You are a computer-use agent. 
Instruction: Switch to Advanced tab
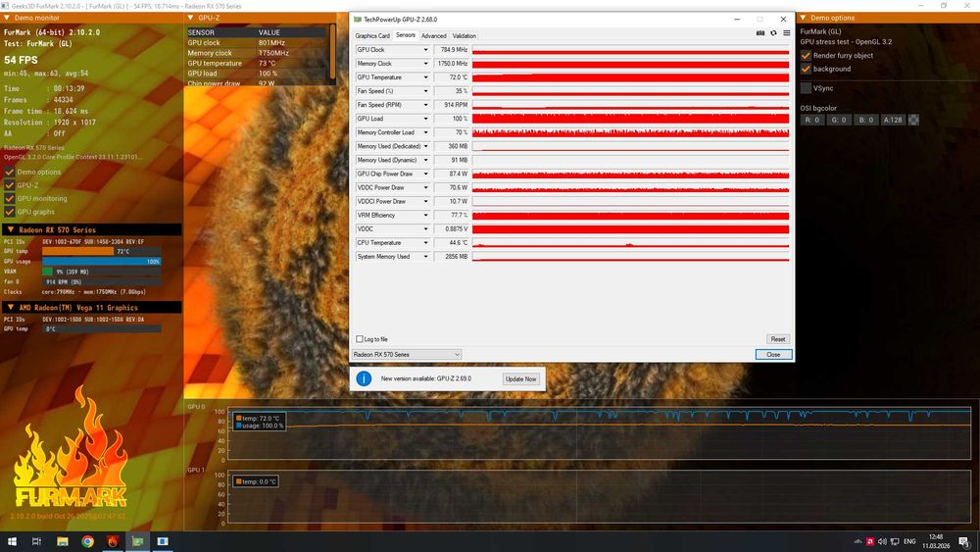434,36
